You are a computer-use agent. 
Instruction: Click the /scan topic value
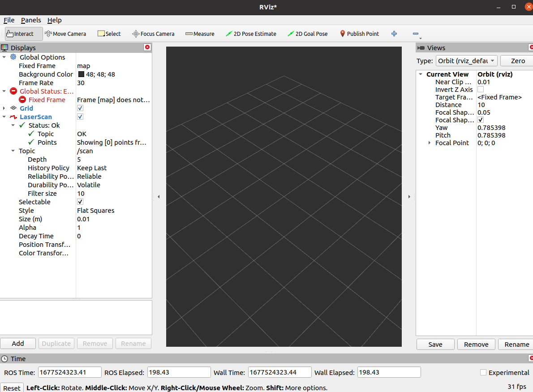[85, 151]
